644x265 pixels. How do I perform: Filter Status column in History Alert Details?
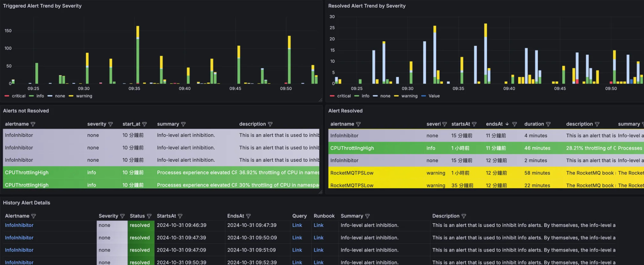tap(149, 216)
